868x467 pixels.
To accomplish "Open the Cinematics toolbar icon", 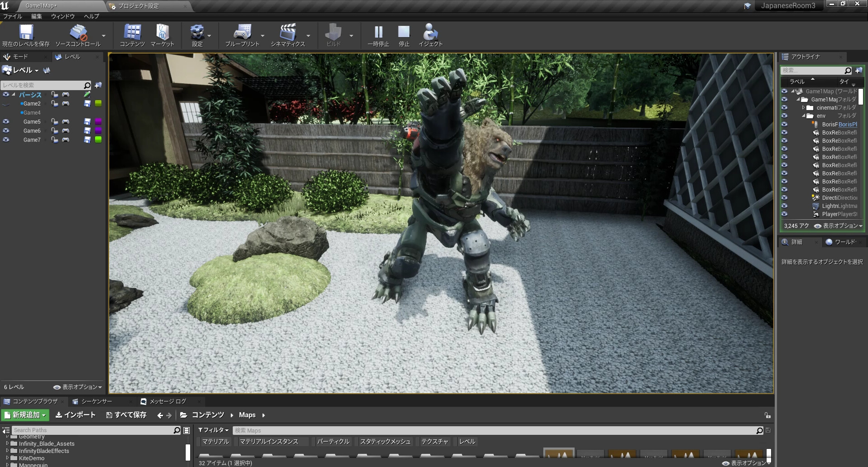I will pos(288,33).
